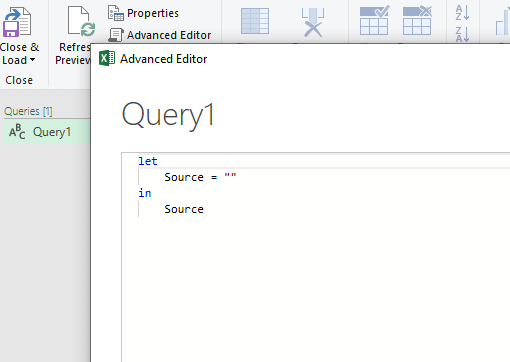
Task: Click the Remove Rows icon
Action: coord(417,20)
